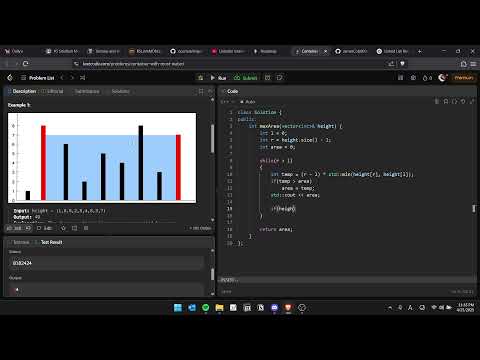480x360 pixels.
Task: Click the Code panel tab
Action: tap(230, 91)
